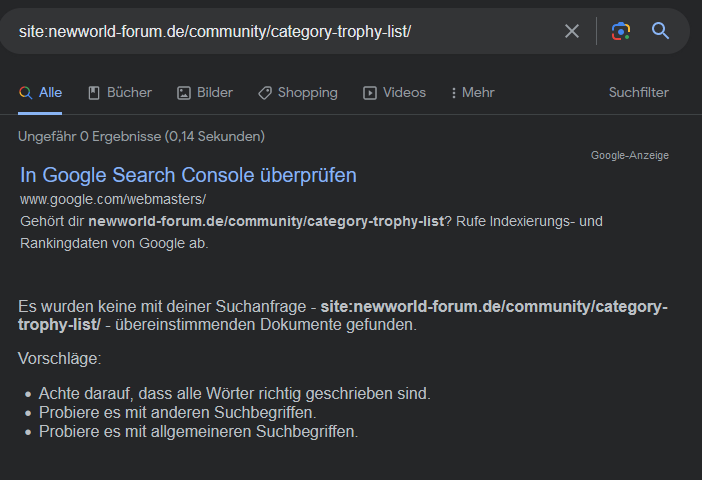Click into the search query field

click(x=280, y=31)
